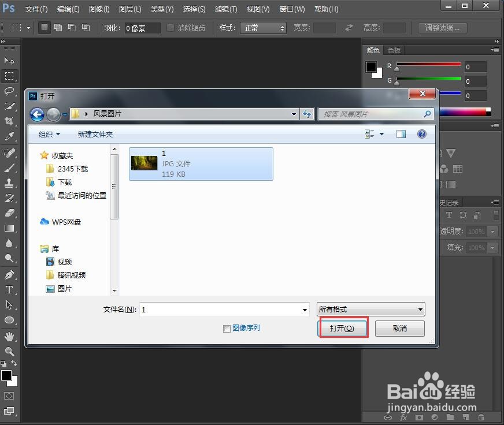Viewport: 504px width, 425px height.
Task: Click the 搜索 风景图片 search box
Action: click(376, 114)
